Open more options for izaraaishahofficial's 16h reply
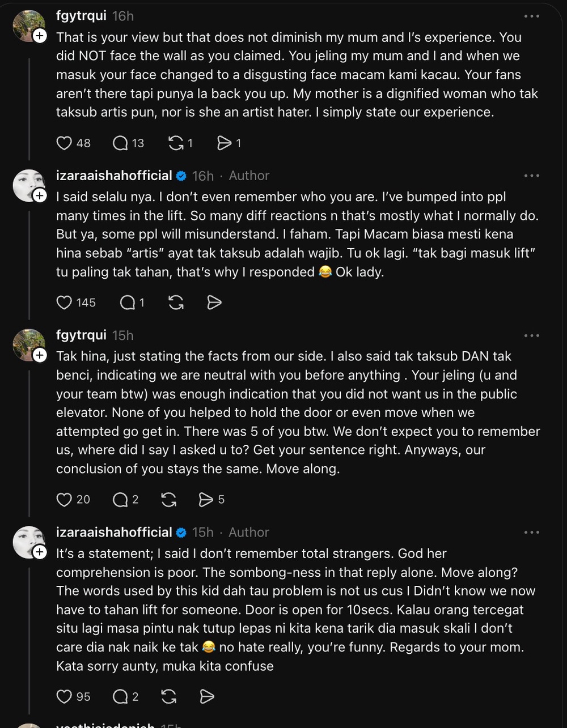Image resolution: width=567 pixels, height=728 pixels. tap(532, 176)
